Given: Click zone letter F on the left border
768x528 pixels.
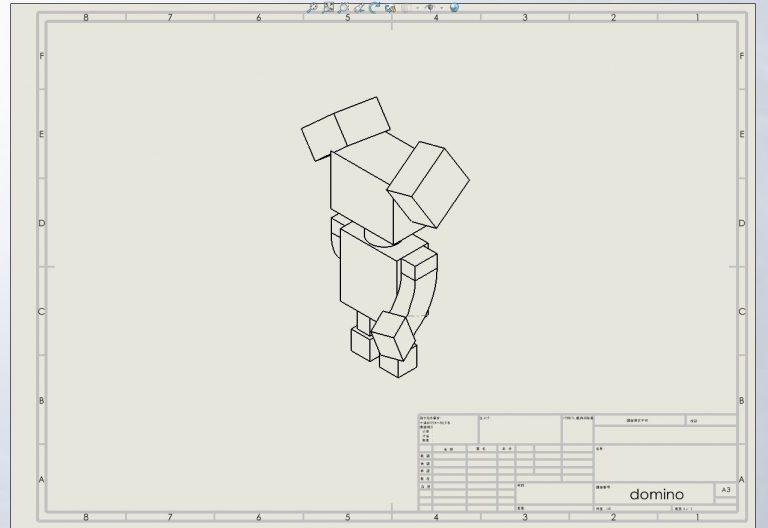Looking at the screenshot, I should [41, 56].
